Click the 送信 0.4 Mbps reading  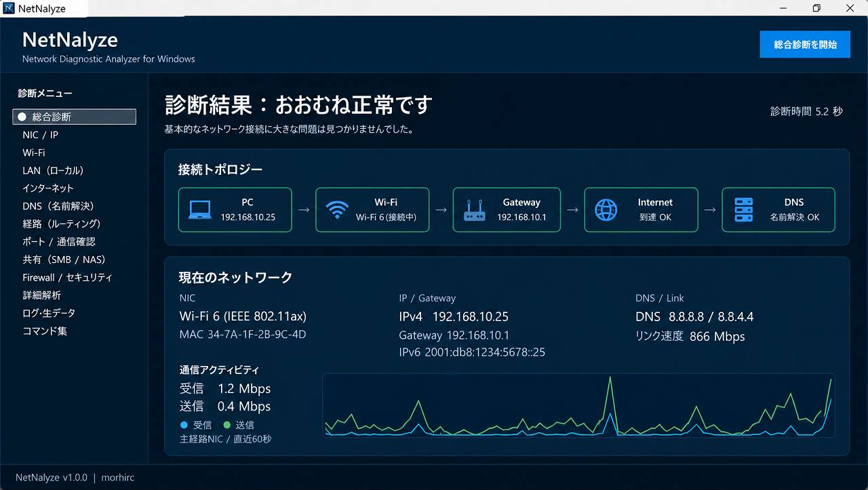tap(225, 406)
